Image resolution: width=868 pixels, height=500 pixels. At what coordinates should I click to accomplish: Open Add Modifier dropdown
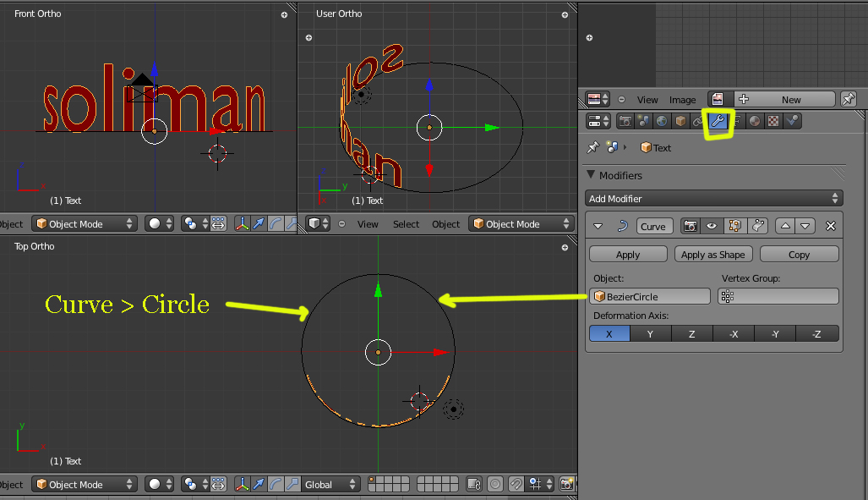713,199
